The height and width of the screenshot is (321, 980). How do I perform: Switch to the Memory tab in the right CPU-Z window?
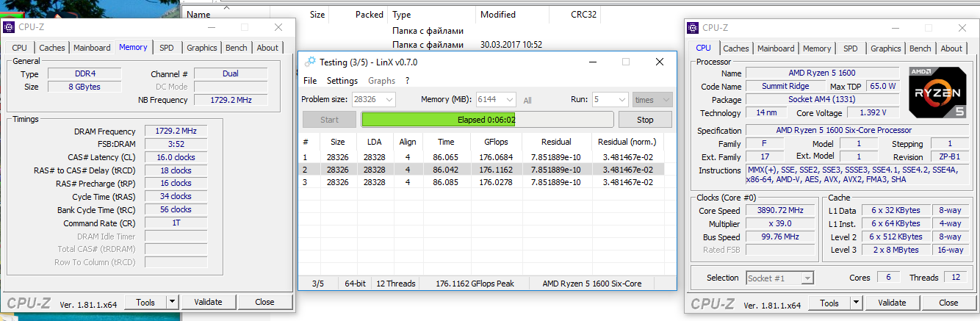(817, 48)
